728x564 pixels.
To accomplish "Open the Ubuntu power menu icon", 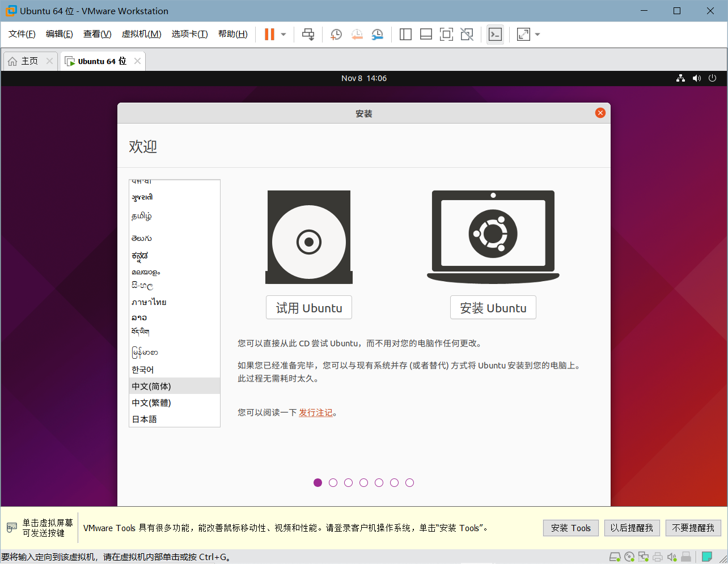I will point(713,78).
